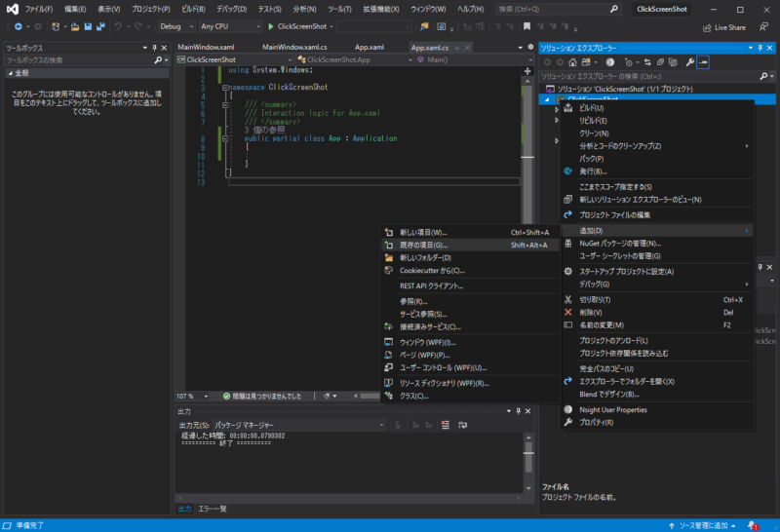Image resolution: width=780 pixels, height=532 pixels.
Task: Click the search magnifier in the Toolbox panel
Action: tap(158, 60)
